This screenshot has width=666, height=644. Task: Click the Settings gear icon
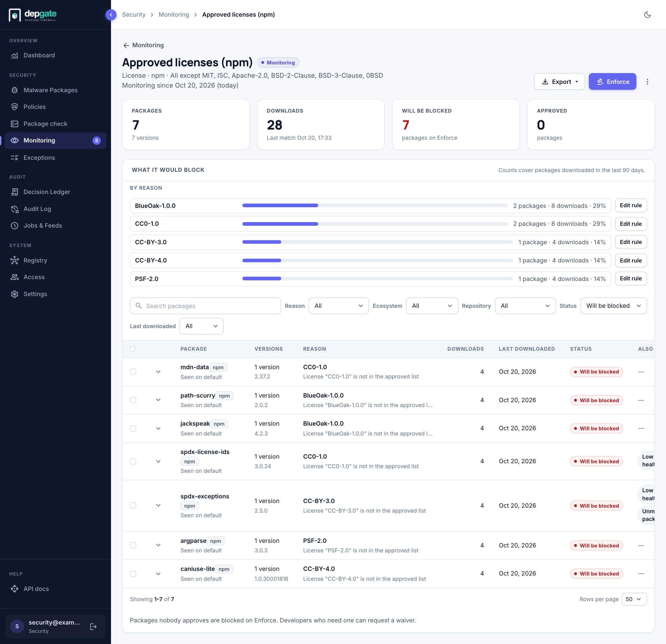14,294
